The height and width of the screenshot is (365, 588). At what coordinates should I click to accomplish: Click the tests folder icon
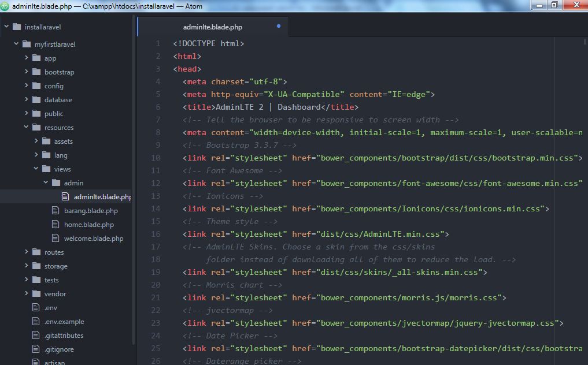tap(36, 280)
